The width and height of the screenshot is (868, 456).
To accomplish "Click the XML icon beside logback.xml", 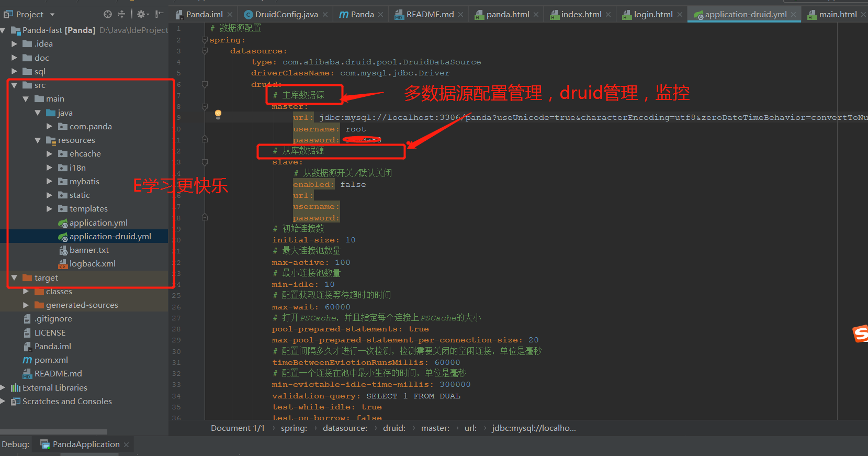I will tap(63, 264).
